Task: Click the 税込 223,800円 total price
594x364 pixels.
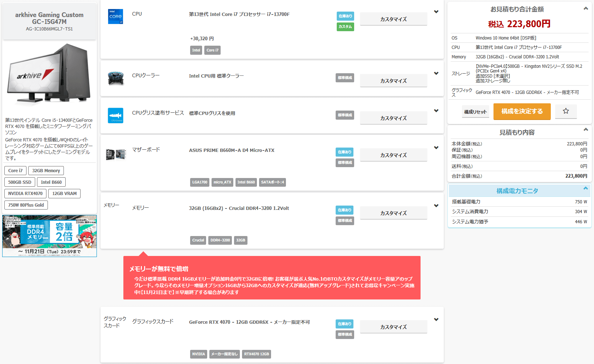Action: (519, 24)
